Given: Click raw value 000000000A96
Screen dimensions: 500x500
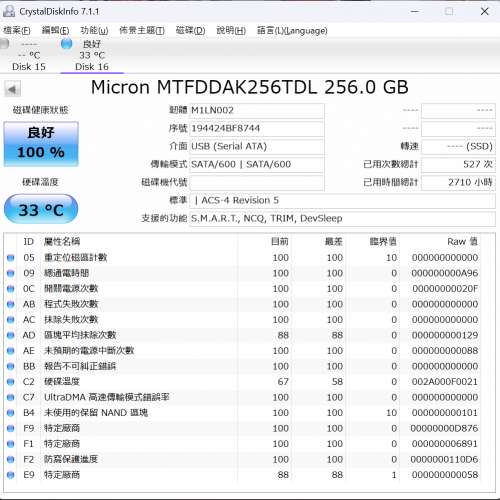Looking at the screenshot, I should [x=445, y=273].
